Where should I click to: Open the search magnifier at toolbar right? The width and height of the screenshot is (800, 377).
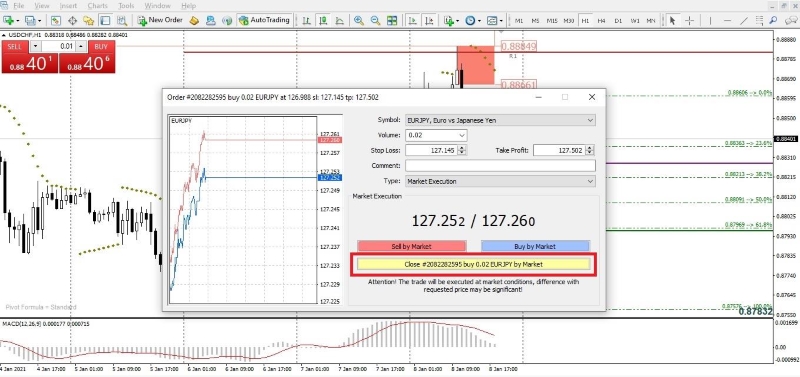tap(774, 20)
